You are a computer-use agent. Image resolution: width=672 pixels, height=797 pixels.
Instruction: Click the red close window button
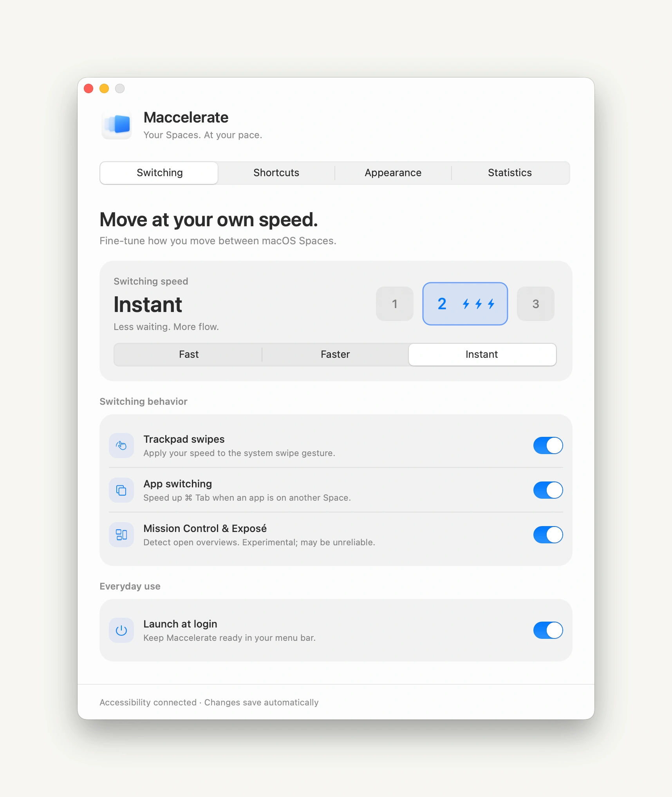pos(89,88)
